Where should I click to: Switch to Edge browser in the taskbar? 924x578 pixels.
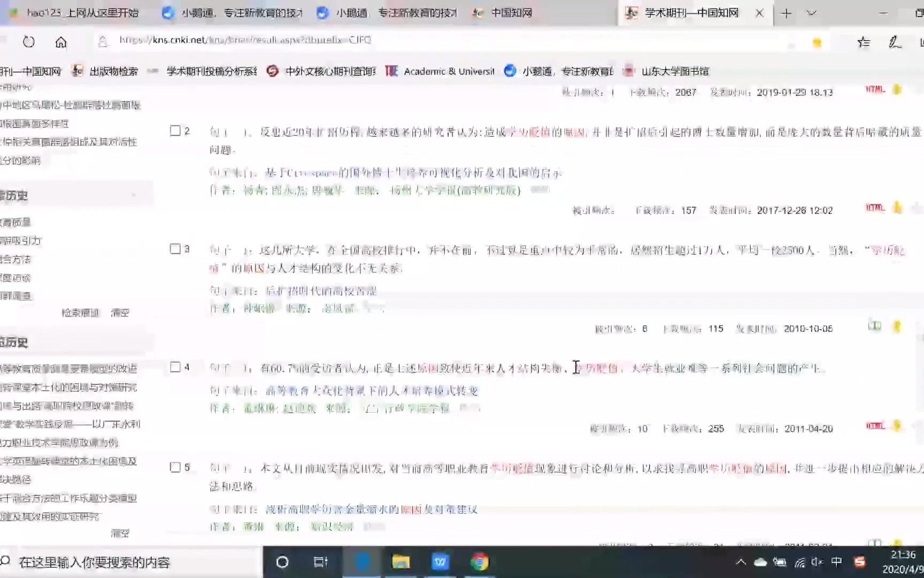[363, 562]
